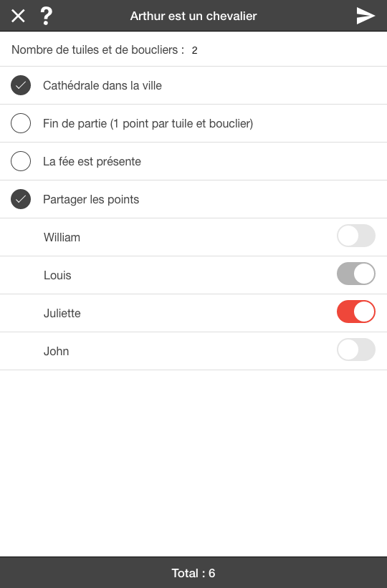
Task: Tap the Total : 6 footer bar
Action: coord(193,573)
